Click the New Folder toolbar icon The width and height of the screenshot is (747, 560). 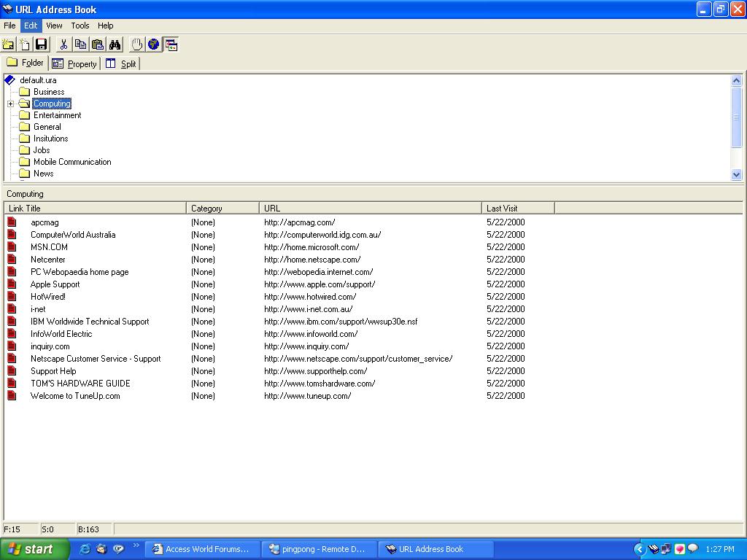point(8,44)
